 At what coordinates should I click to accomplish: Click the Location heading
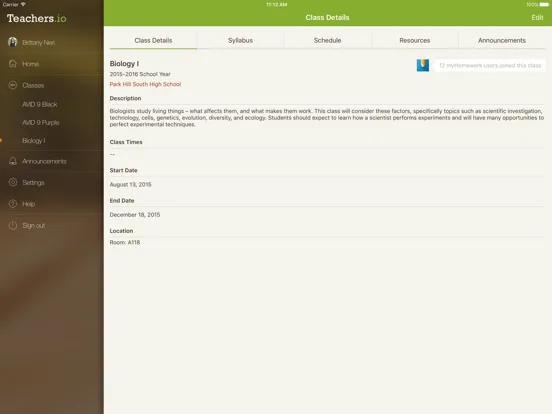[x=121, y=231]
